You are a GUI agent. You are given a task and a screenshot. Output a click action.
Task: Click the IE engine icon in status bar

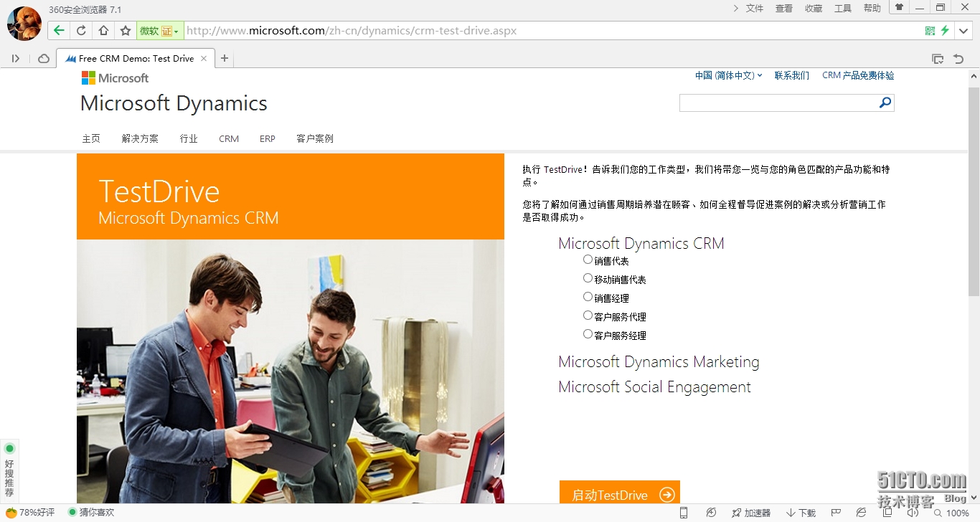pos(861,513)
